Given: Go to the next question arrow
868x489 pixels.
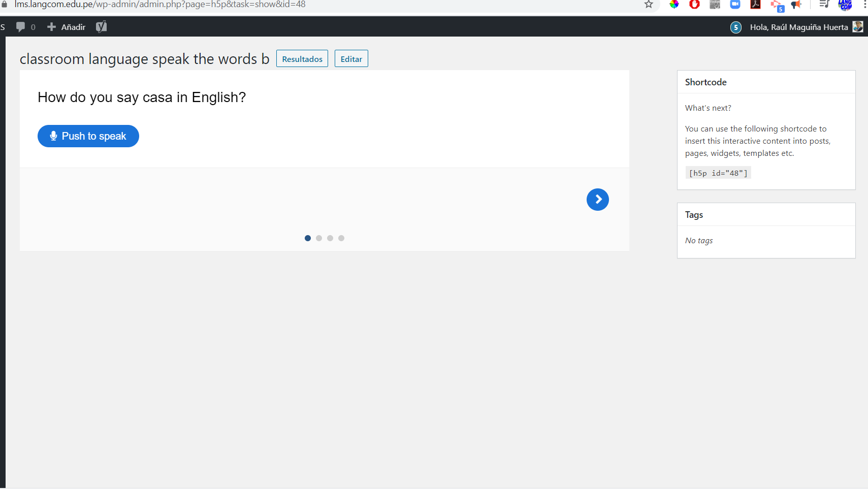Looking at the screenshot, I should coord(598,200).
